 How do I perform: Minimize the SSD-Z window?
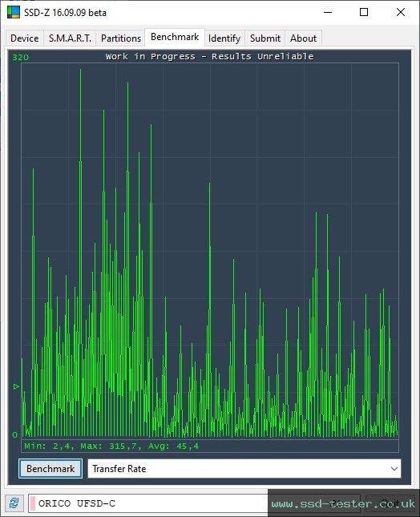[x=328, y=13]
